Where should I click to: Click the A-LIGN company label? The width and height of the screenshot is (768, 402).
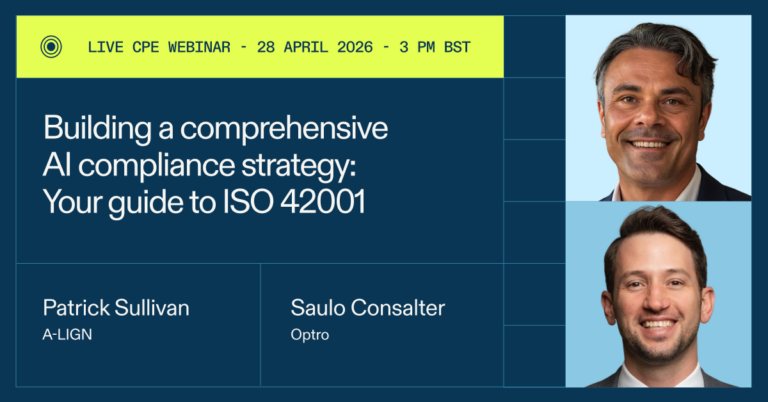click(66, 335)
